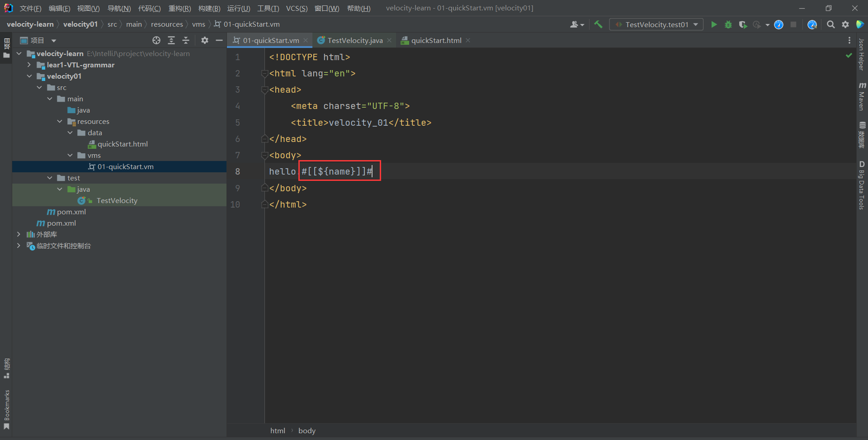Click resources in the breadcrumb path
Viewport: 868px width, 440px height.
click(x=167, y=24)
